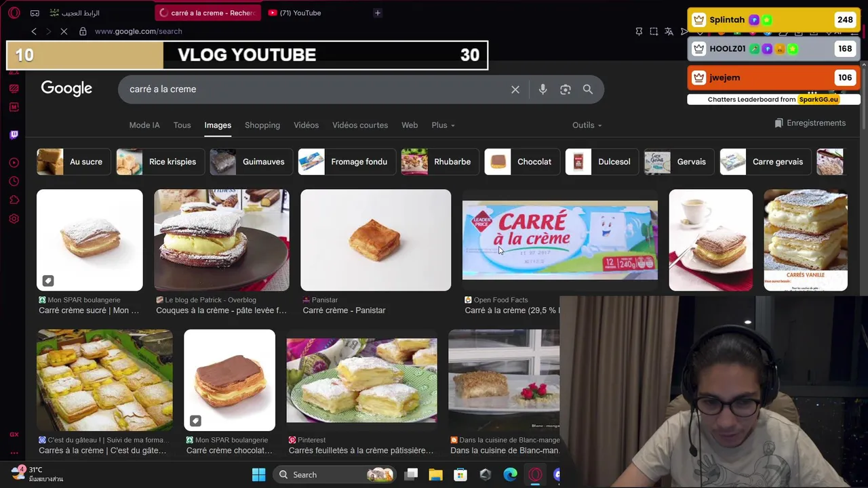Open Twitch from the Opera sidebar
Image resolution: width=868 pixels, height=488 pixels.
14,134
